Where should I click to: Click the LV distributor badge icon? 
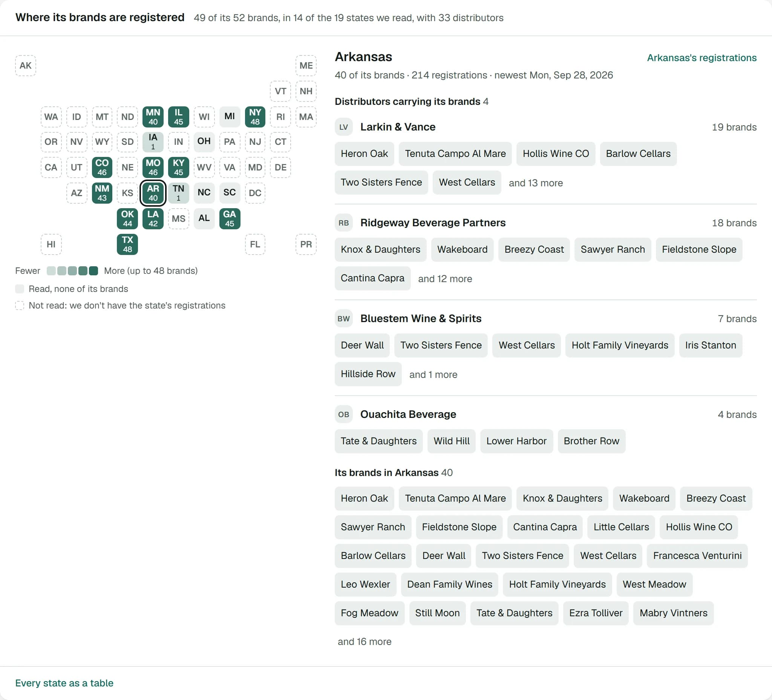click(343, 127)
